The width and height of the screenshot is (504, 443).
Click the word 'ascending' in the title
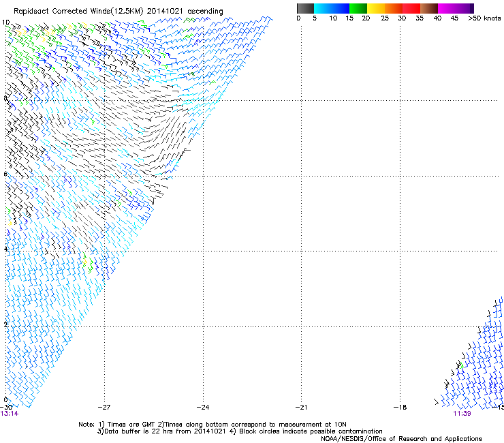tap(205, 12)
